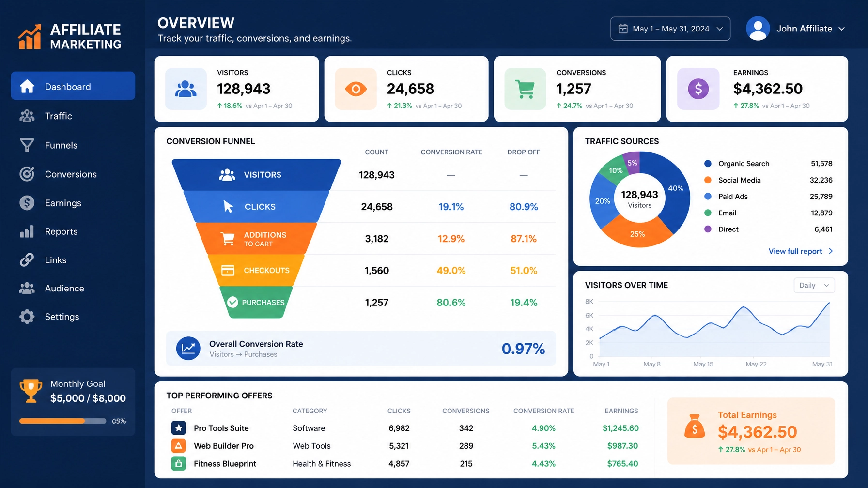The height and width of the screenshot is (488, 868).
Task: Click the cart icon in Additions to Cart stage
Action: (x=228, y=239)
